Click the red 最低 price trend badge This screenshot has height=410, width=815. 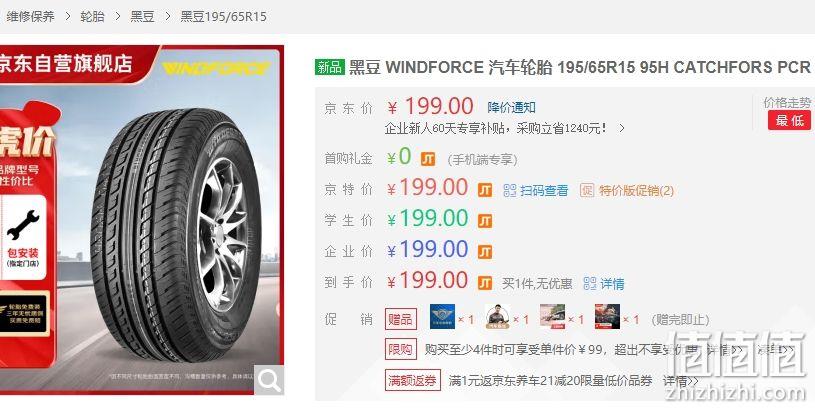tap(789, 120)
